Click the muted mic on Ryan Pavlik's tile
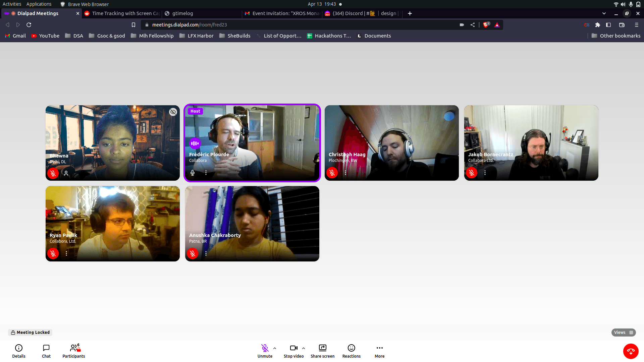The image size is (644, 362). click(53, 253)
